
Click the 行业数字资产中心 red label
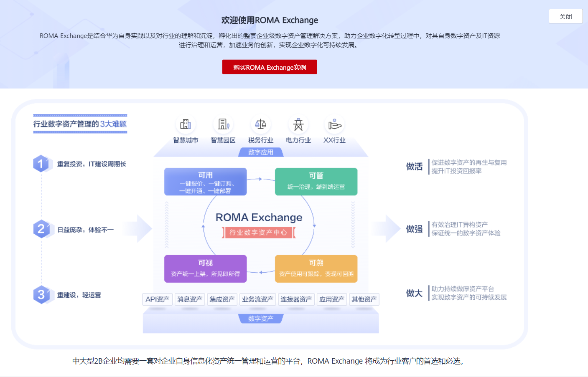coord(259,233)
